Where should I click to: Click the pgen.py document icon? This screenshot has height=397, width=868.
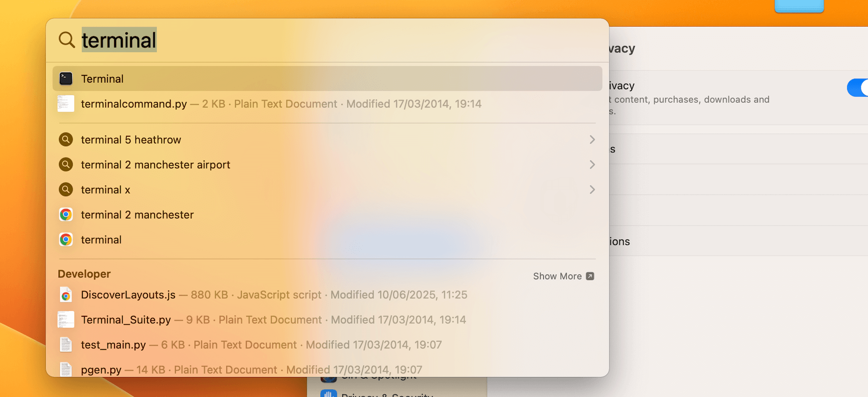pos(66,369)
